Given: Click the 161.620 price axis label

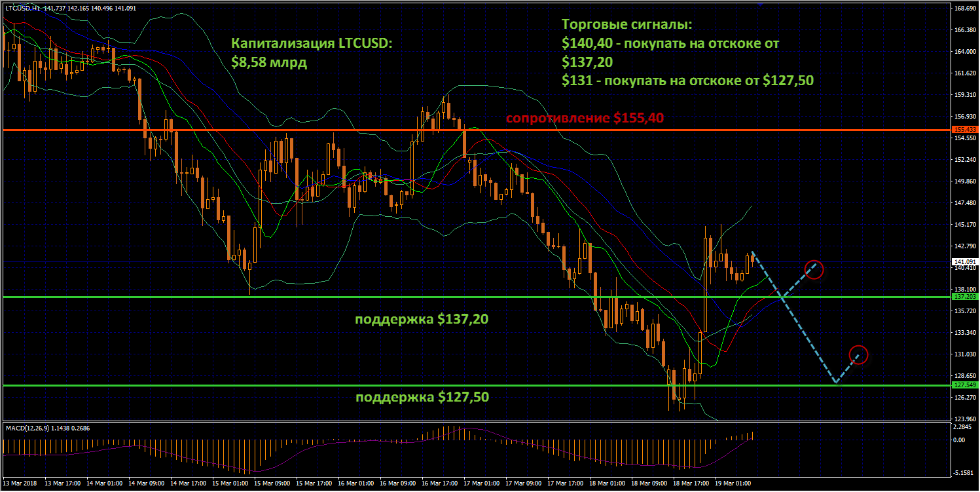Looking at the screenshot, I should [x=966, y=73].
